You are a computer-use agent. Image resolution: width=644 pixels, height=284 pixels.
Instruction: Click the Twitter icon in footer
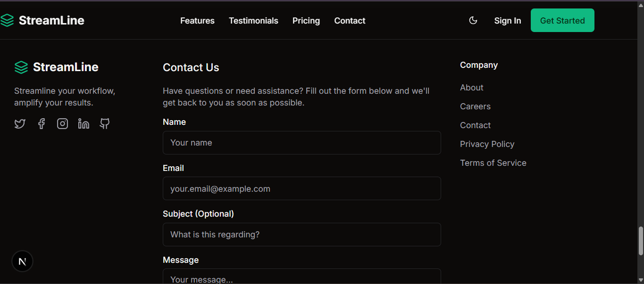pyautogui.click(x=20, y=124)
